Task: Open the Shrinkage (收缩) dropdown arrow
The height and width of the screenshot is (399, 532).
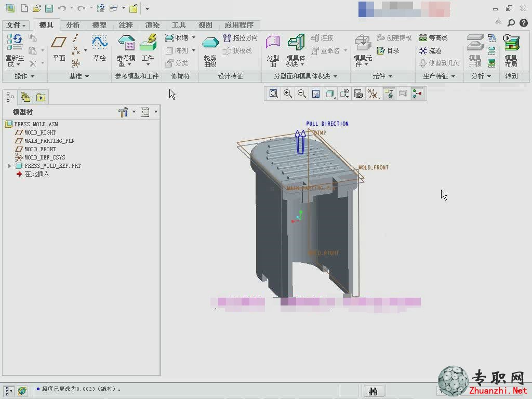Action: (194, 37)
